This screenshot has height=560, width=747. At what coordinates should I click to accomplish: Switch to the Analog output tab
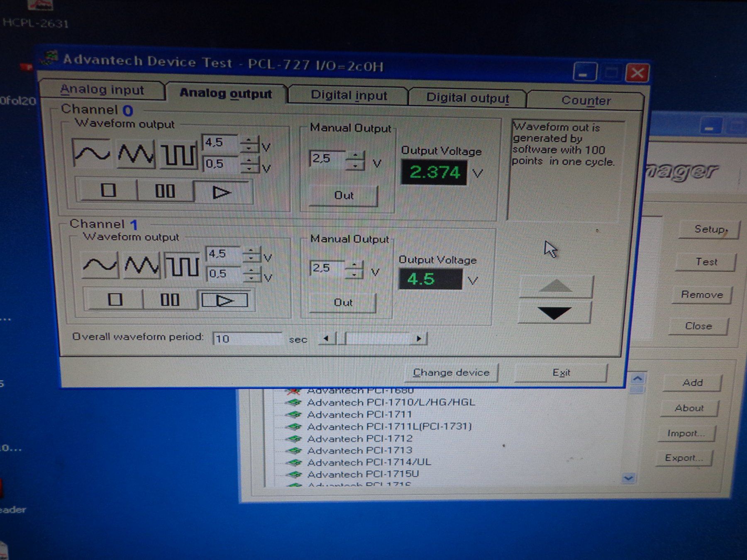pyautogui.click(x=226, y=93)
